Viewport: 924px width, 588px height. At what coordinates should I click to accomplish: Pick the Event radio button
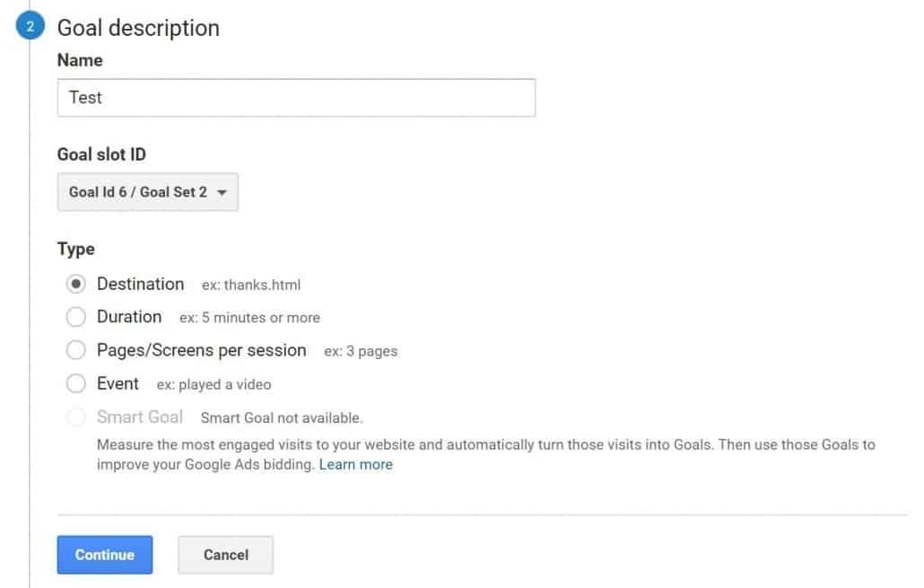(x=77, y=384)
